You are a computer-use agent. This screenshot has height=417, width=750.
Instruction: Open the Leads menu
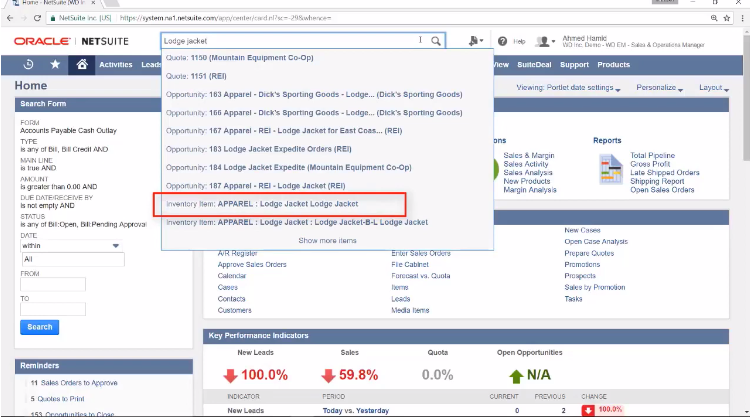pos(151,65)
